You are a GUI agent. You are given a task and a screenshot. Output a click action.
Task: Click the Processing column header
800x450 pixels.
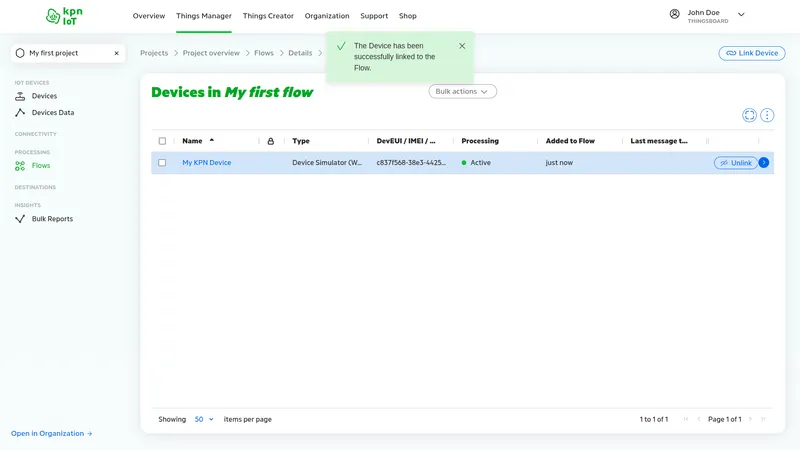point(480,141)
